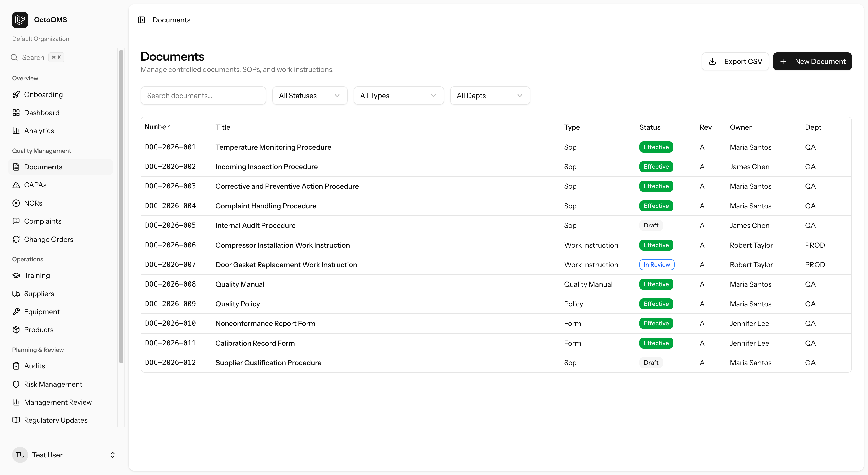868x475 pixels.
Task: Collapse sidebar with panel toggle icon
Action: point(141,20)
